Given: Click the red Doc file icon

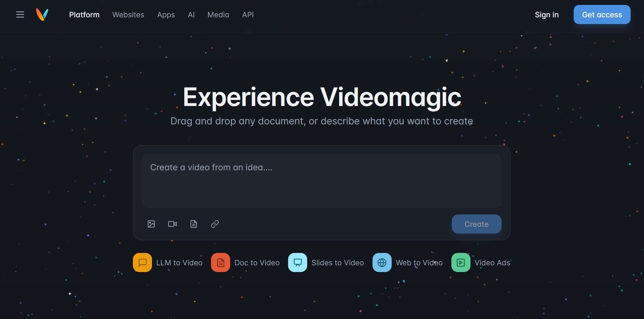Looking at the screenshot, I should click(221, 262).
